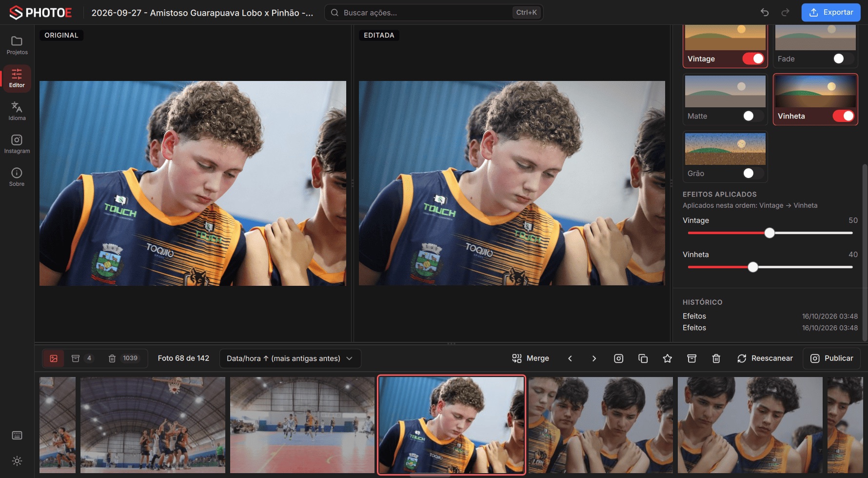Redo the last action
Screen dimensions: 868x478
pos(785,12)
